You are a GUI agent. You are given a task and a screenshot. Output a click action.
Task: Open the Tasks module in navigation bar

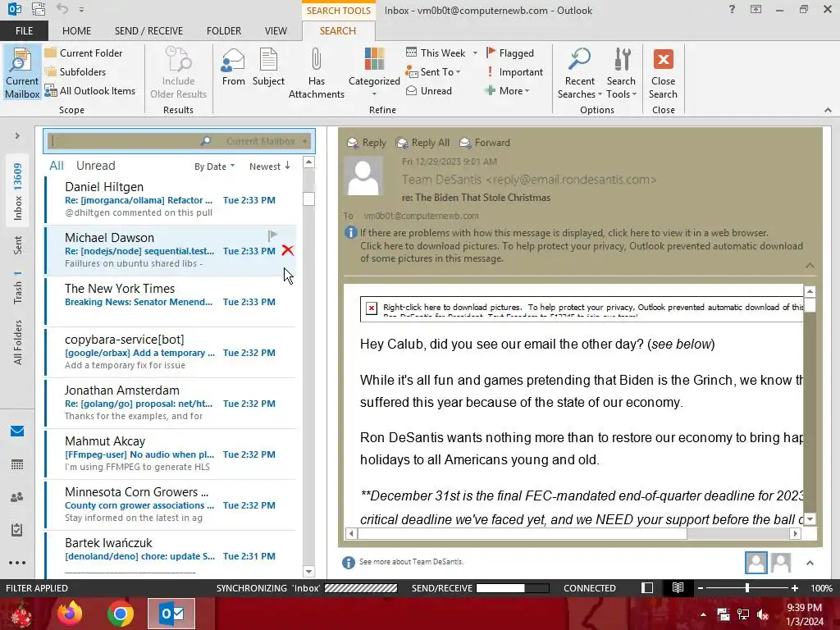point(17,530)
